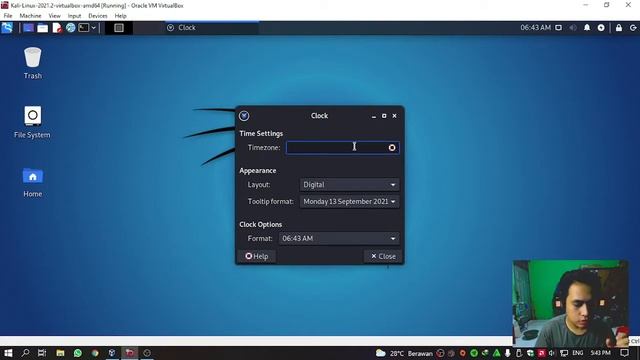The width and height of the screenshot is (640, 360).
Task: Open Windows Task View
Action: [42, 353]
